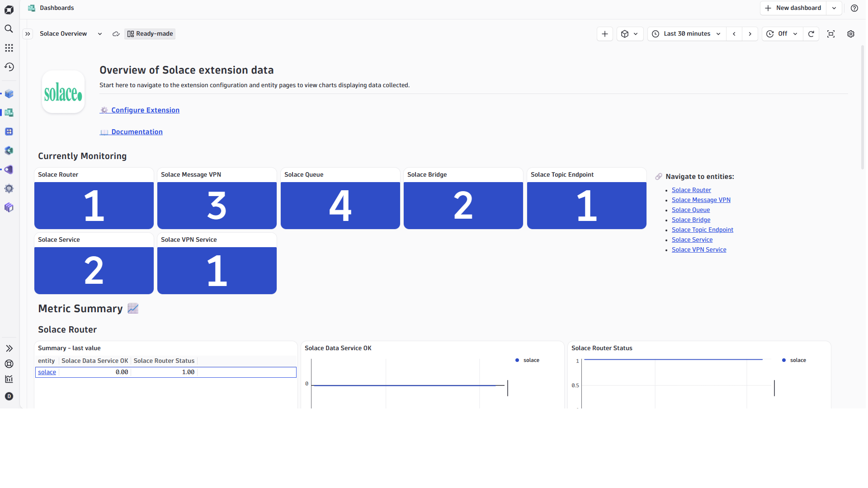Screen dimensions: 868x488
Task: Click the 0.00 value in summary table
Action: click(x=122, y=372)
